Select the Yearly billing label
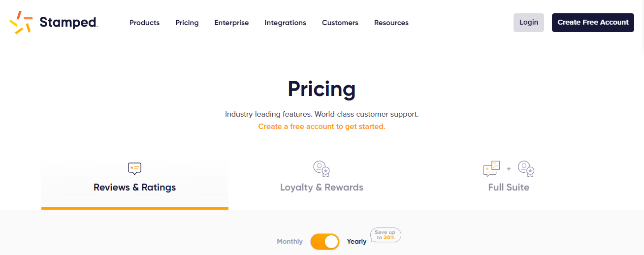Screen dimensions: 644x255 point(356,242)
